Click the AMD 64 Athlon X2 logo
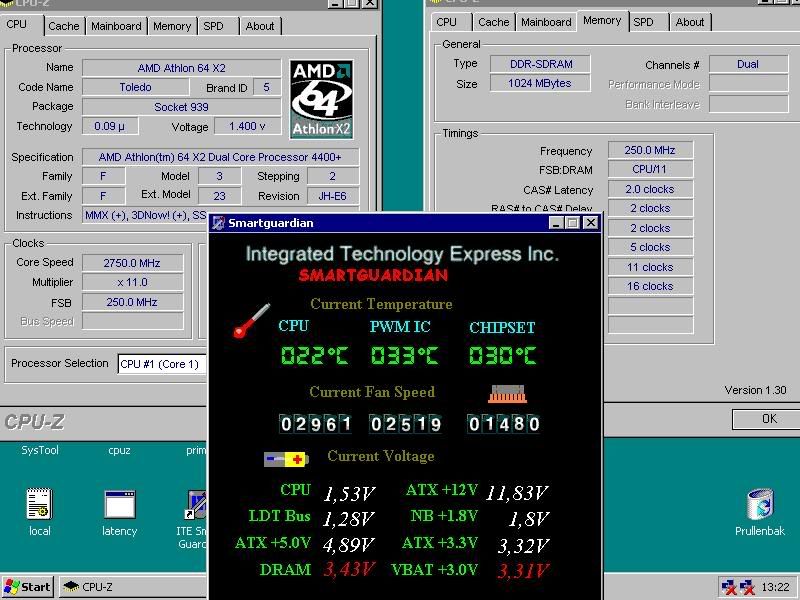Screen dimensions: 800x600 (x=321, y=99)
